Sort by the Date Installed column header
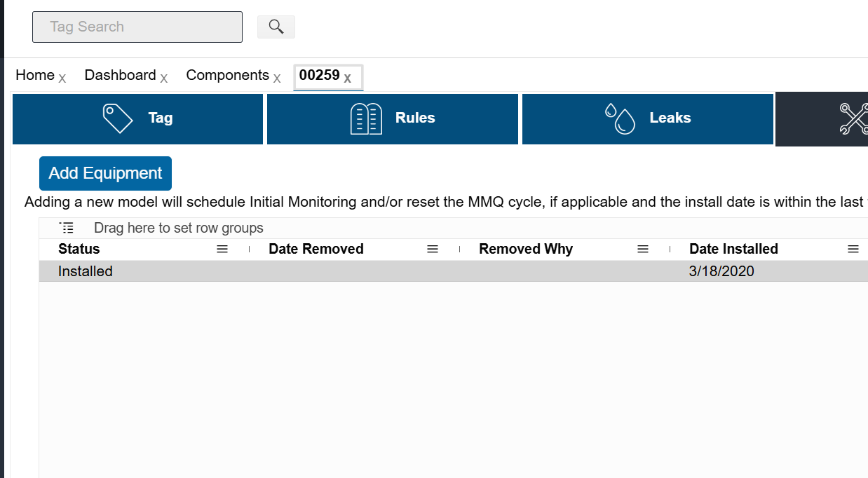This screenshot has width=868, height=478. pyautogui.click(x=733, y=249)
